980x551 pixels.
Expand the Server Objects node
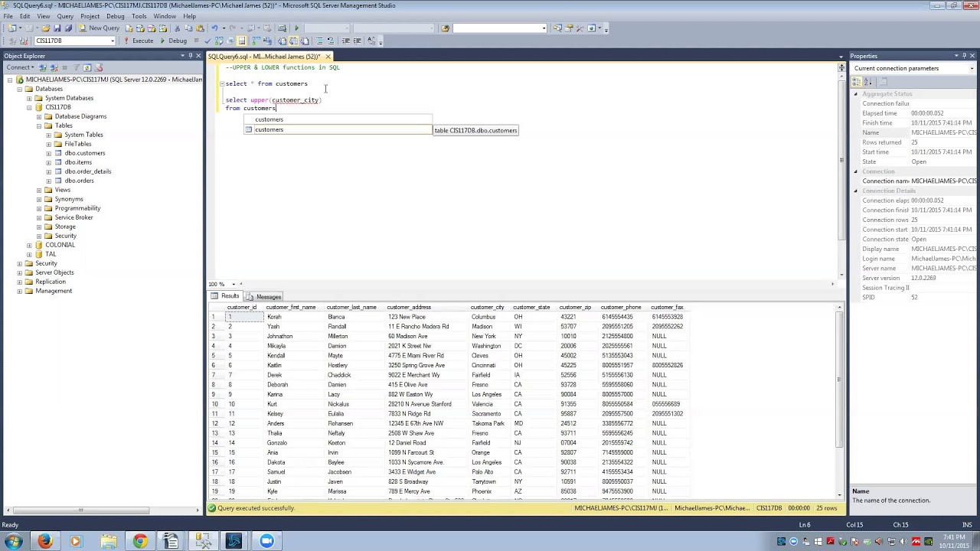click(x=20, y=272)
